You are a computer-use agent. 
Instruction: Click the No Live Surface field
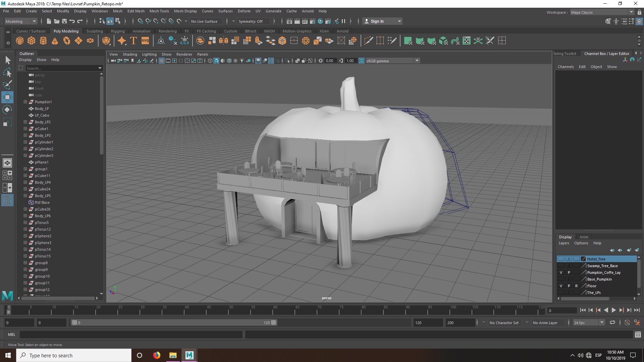204,21
